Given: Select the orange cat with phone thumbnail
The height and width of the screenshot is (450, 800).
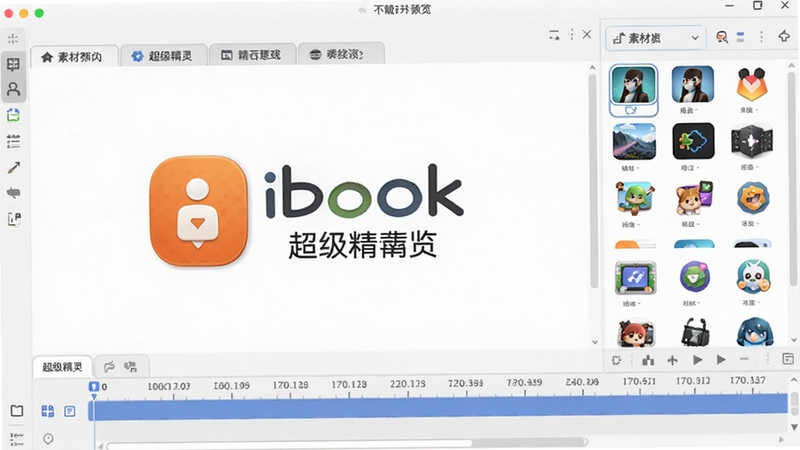Looking at the screenshot, I should pos(693,198).
